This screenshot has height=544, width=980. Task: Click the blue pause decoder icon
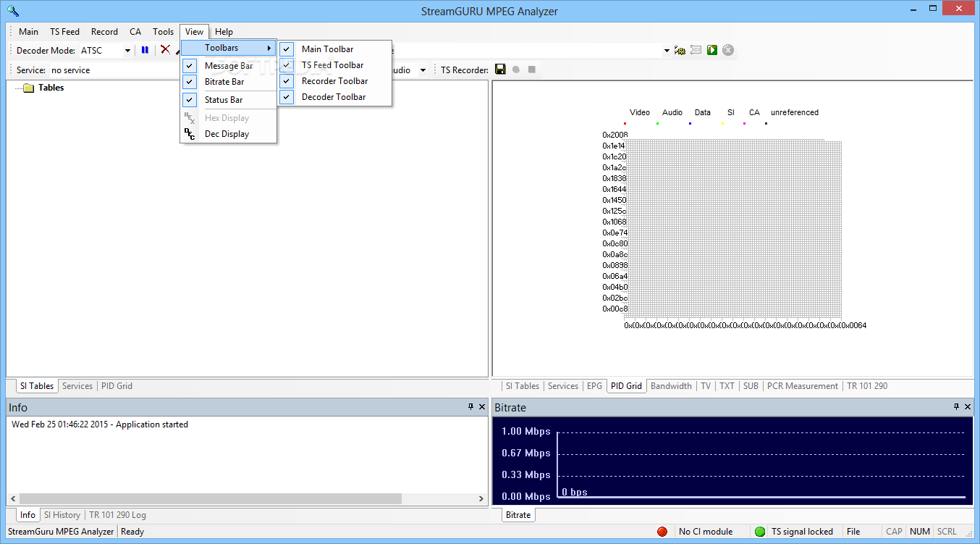tap(145, 50)
